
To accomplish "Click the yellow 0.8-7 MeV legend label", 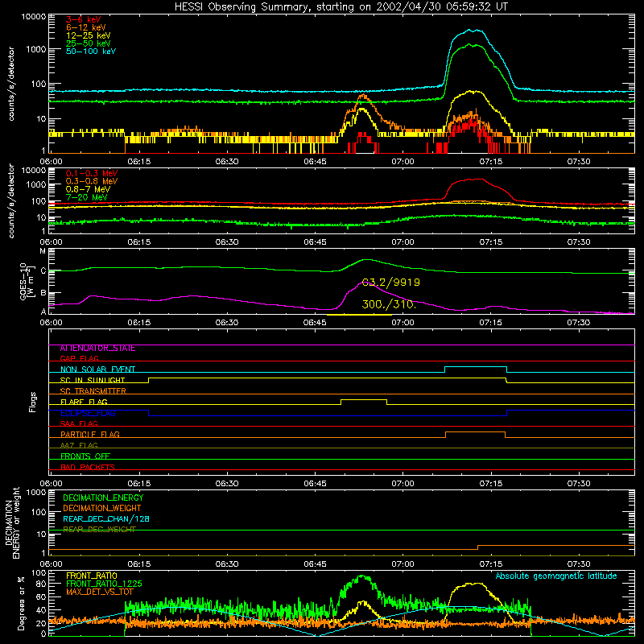I will (88, 189).
